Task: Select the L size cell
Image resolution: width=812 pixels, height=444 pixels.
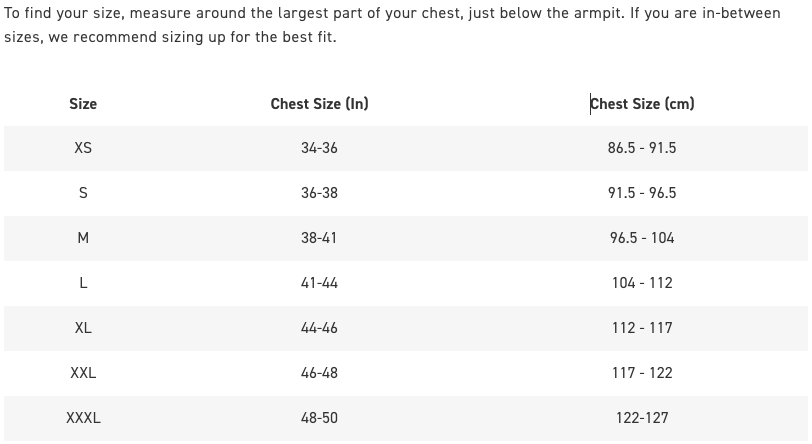Action: [x=83, y=283]
